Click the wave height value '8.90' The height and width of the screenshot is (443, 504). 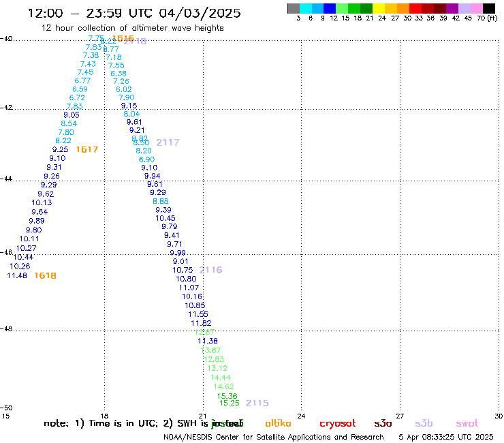tap(146, 159)
